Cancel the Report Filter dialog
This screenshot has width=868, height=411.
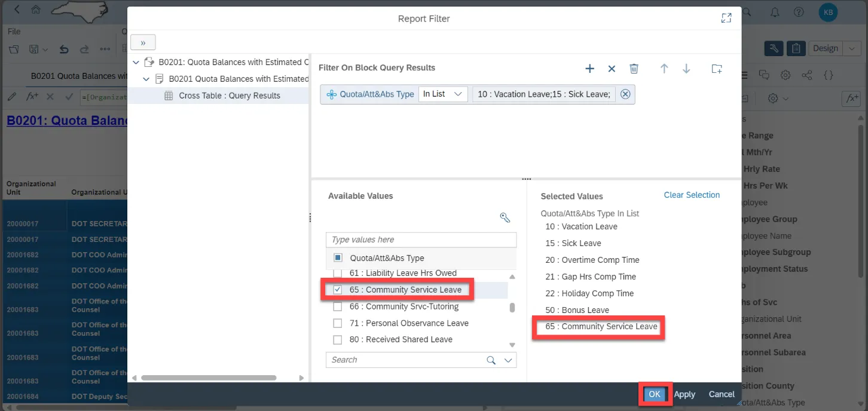click(722, 394)
